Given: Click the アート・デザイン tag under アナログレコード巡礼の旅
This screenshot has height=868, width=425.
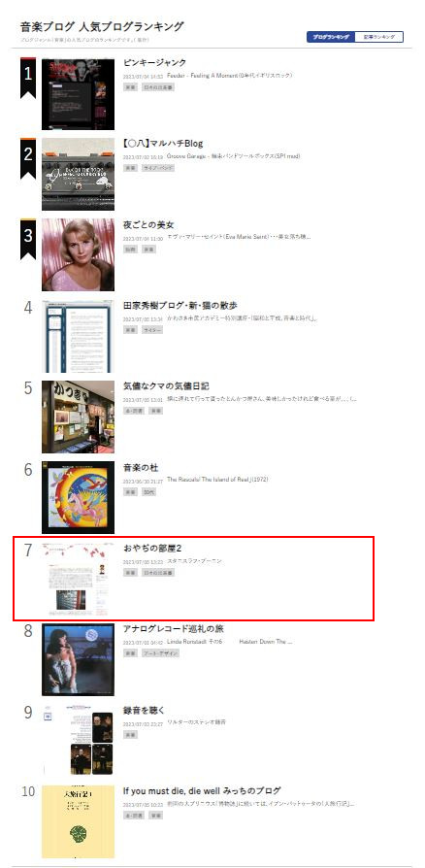Looking at the screenshot, I should (x=160, y=653).
